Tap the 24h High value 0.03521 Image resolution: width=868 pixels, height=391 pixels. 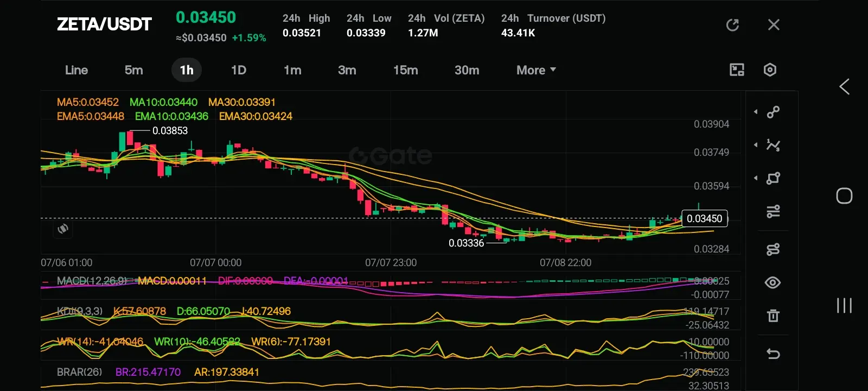[x=302, y=33]
